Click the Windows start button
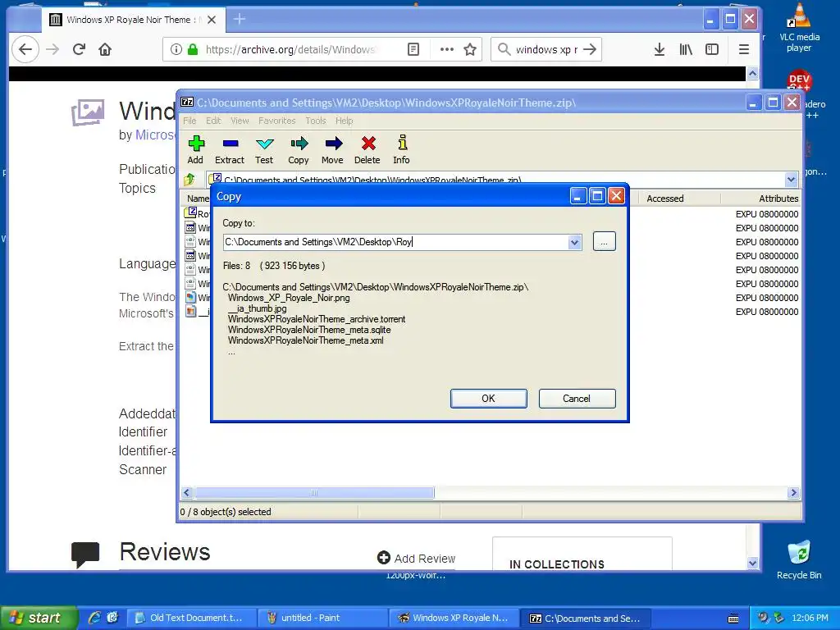The height and width of the screenshot is (630, 840). pos(39,618)
